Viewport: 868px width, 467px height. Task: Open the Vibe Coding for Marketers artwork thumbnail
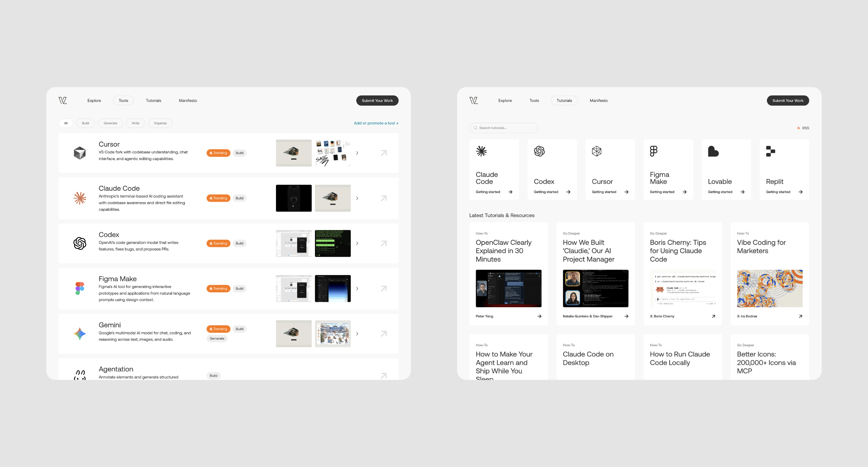[770, 289]
